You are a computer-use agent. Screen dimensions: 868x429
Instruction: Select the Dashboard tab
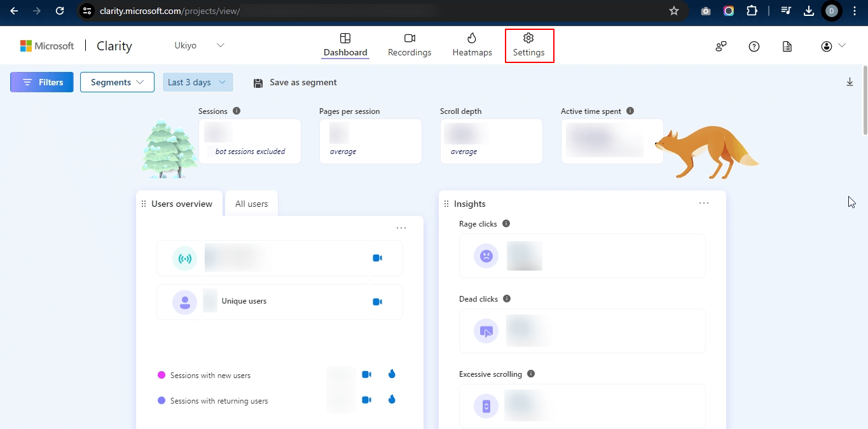click(345, 45)
